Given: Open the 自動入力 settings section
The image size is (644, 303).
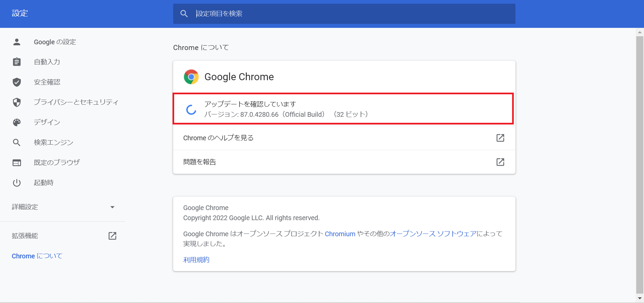Looking at the screenshot, I should tap(47, 62).
